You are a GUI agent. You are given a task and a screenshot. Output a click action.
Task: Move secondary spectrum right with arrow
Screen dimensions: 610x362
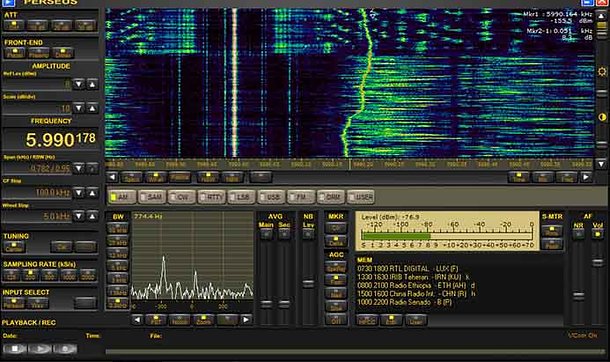tap(246, 320)
